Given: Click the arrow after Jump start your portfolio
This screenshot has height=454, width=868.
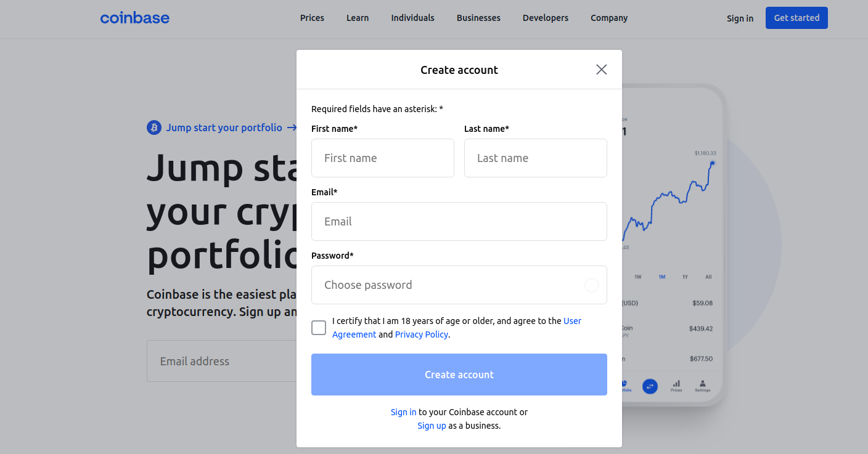Looking at the screenshot, I should point(292,128).
